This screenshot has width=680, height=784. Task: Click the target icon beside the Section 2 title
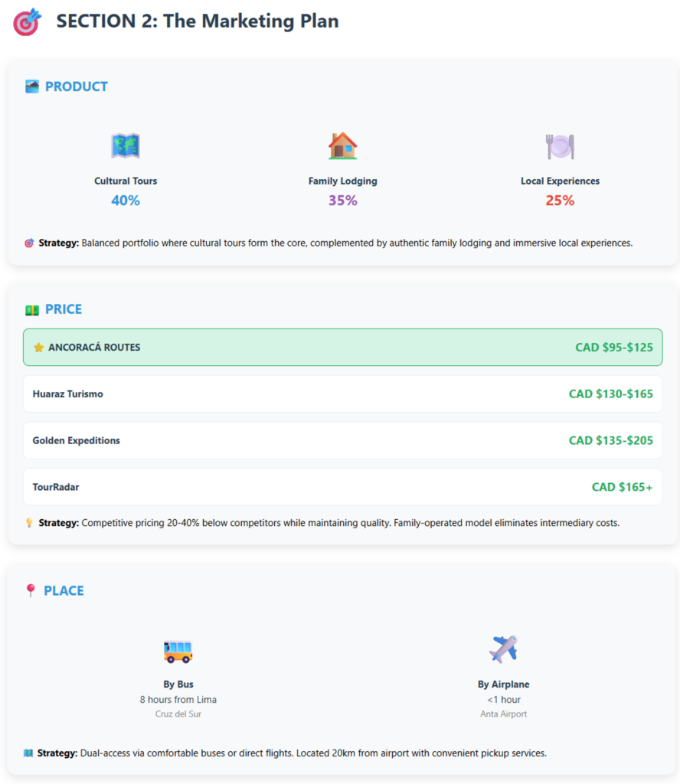pos(28,22)
